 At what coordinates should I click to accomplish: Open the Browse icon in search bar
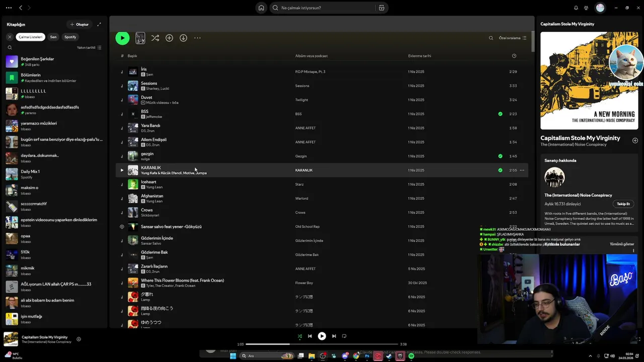click(381, 8)
